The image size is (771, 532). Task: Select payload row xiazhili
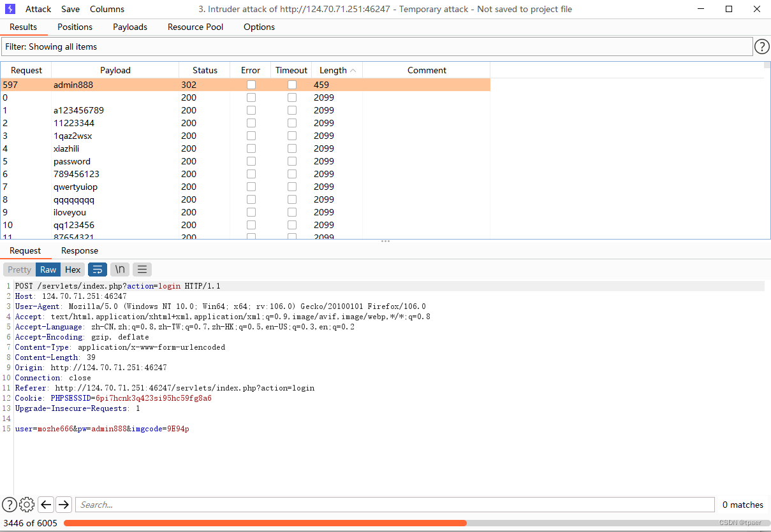pos(246,148)
